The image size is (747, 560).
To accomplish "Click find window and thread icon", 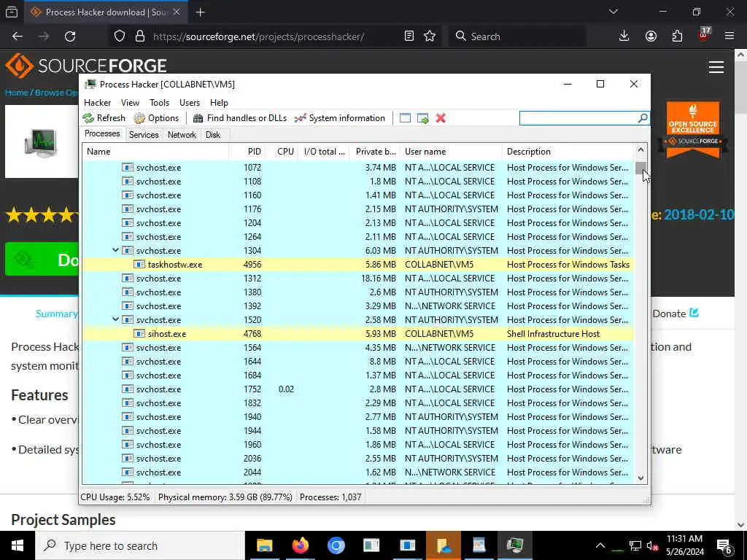I will pos(422,118).
